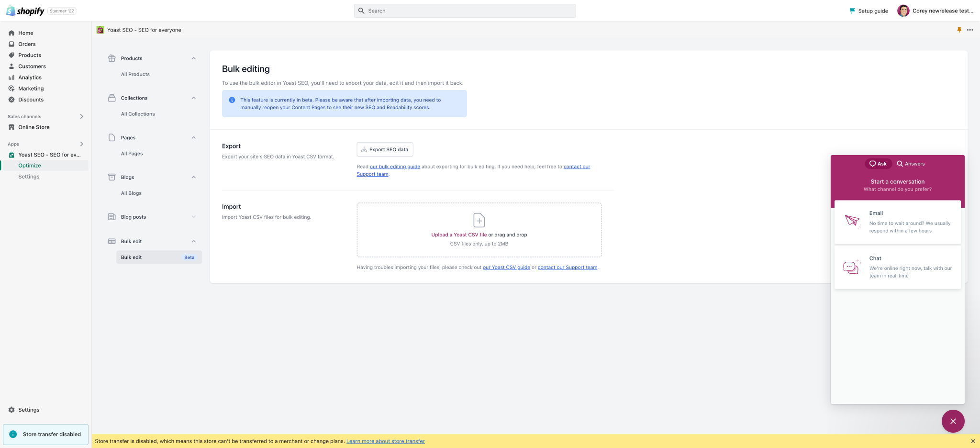
Task: Close the help widget with X button
Action: click(x=953, y=421)
